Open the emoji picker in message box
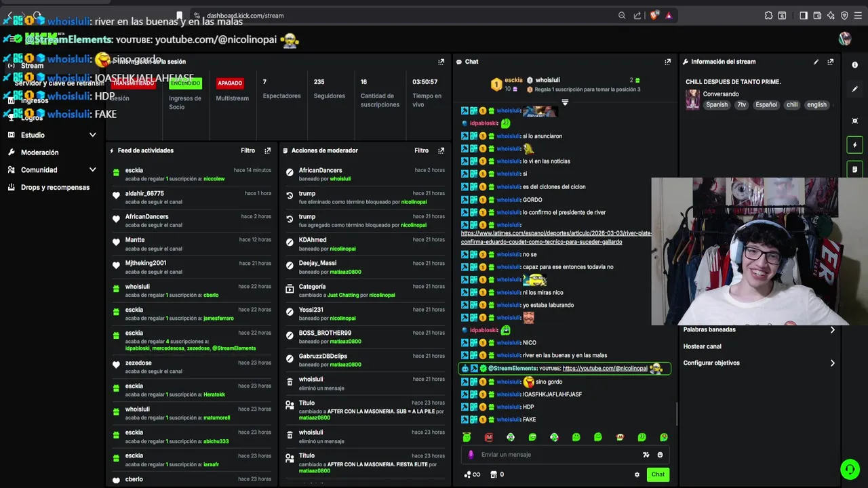This screenshot has height=488, width=868. click(660, 455)
